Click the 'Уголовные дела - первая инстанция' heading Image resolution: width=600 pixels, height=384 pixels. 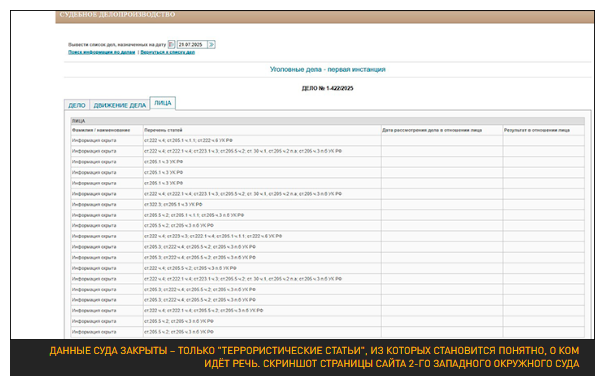coord(328,70)
